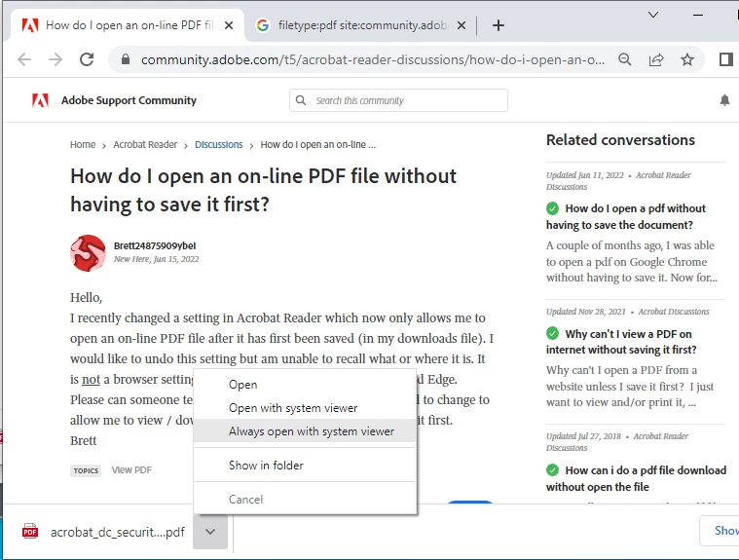Click the main question heading title
The image size is (739, 560).
(x=263, y=191)
